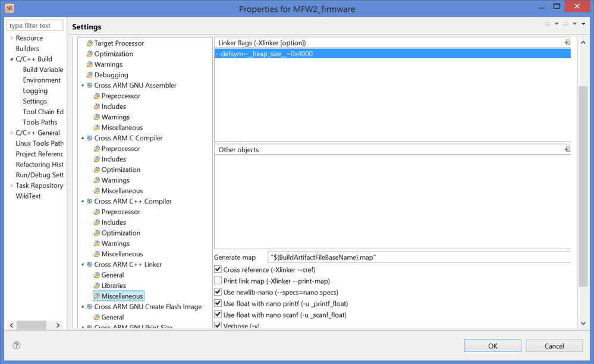594x364 pixels.
Task: Click the Cross ARM GNU Assembler tool icon
Action: [x=90, y=86]
